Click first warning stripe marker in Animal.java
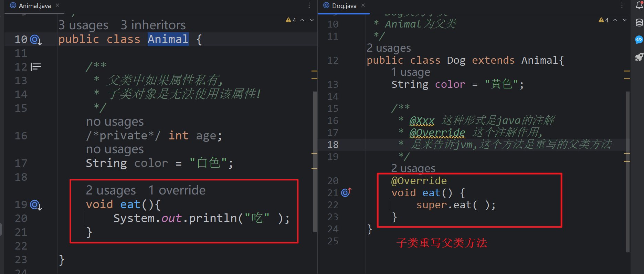644x274 pixels. pyautogui.click(x=314, y=71)
